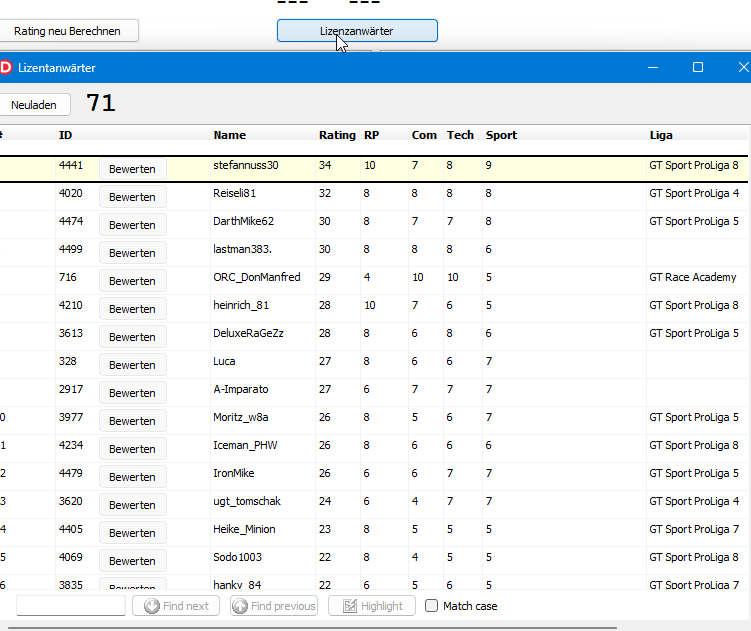Click Bewerten for Reiseli81
The image size is (751, 631).
[x=132, y=197]
